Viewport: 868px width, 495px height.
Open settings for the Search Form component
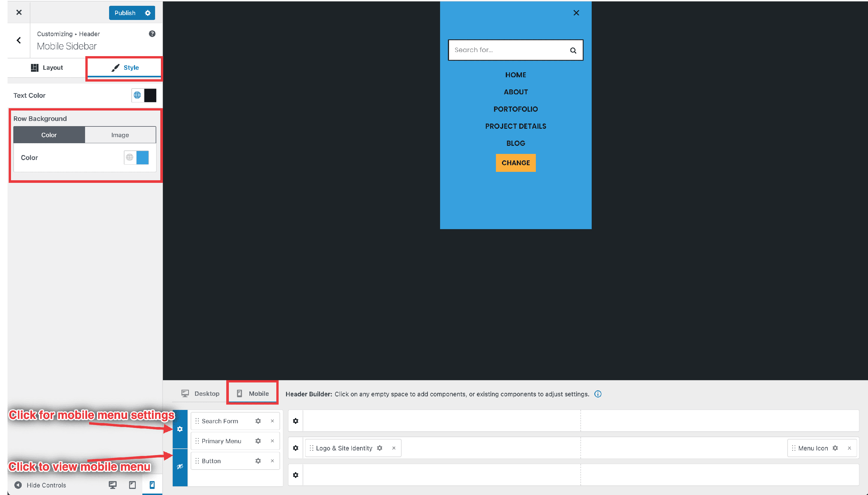coord(258,421)
